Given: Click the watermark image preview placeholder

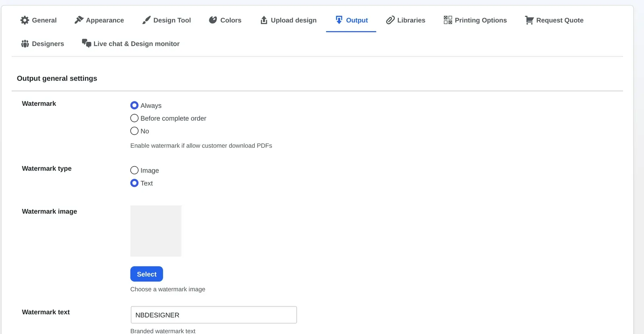Looking at the screenshot, I should click(156, 231).
